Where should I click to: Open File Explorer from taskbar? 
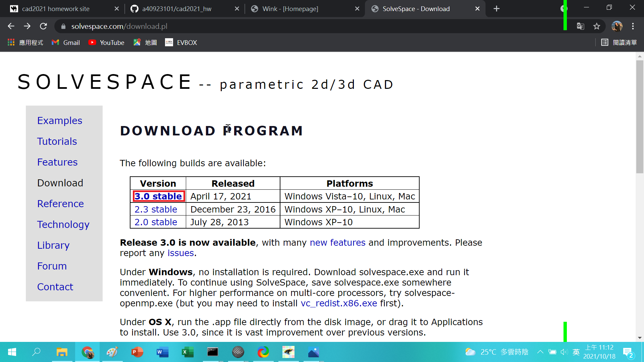point(62,352)
